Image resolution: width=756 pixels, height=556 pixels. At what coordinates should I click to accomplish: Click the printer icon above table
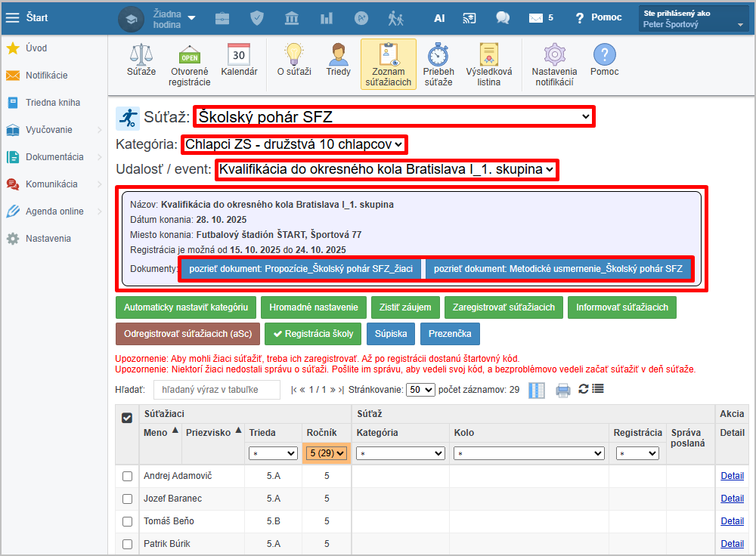563,390
